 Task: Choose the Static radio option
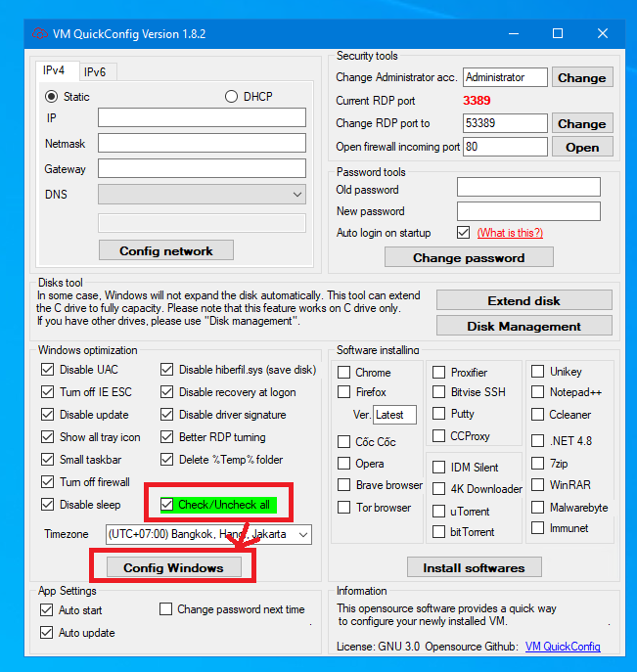tap(52, 97)
